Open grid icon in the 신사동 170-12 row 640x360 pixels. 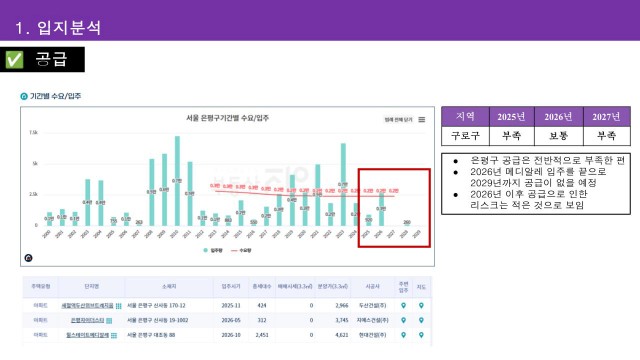(118, 306)
